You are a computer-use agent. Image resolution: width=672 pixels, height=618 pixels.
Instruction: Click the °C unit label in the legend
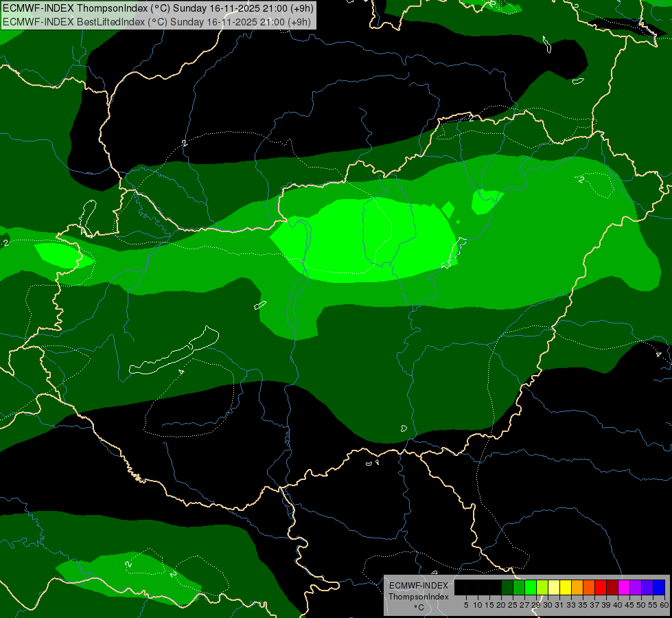pyautogui.click(x=419, y=608)
